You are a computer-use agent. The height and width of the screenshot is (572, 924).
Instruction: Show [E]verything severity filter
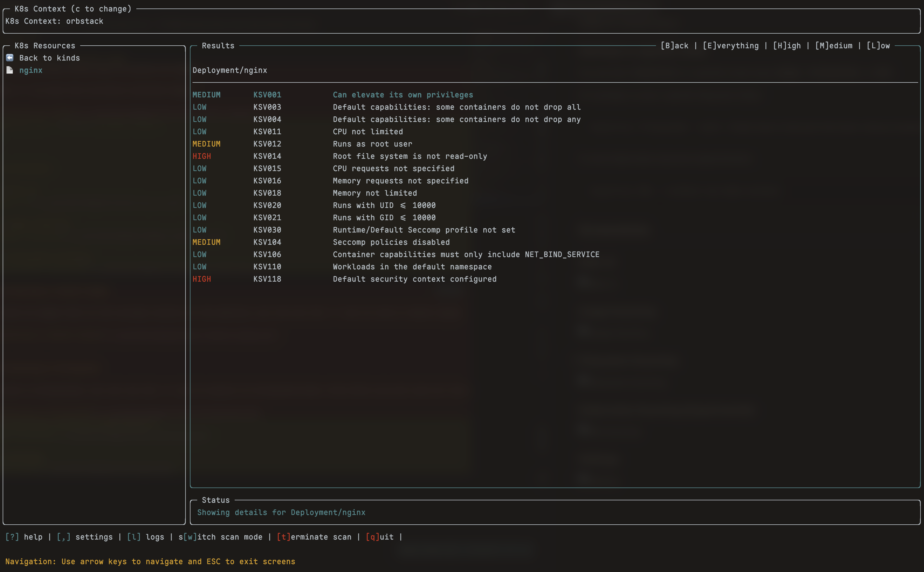coord(731,46)
